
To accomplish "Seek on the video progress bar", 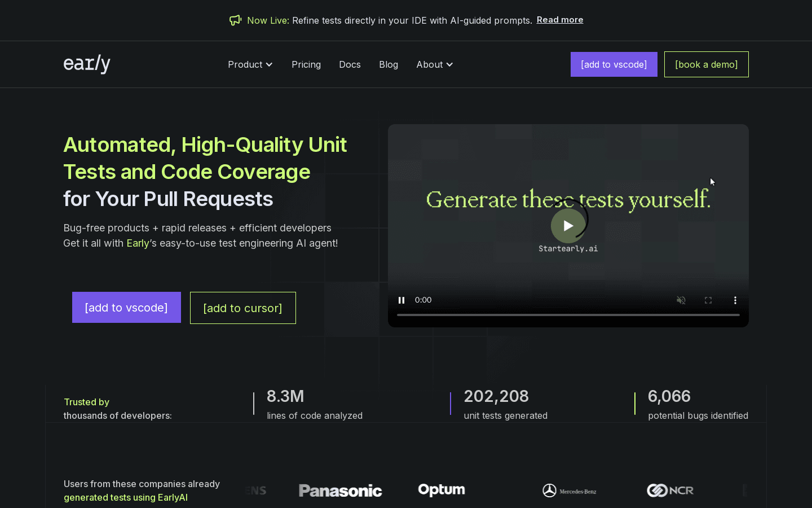I will pyautogui.click(x=568, y=315).
